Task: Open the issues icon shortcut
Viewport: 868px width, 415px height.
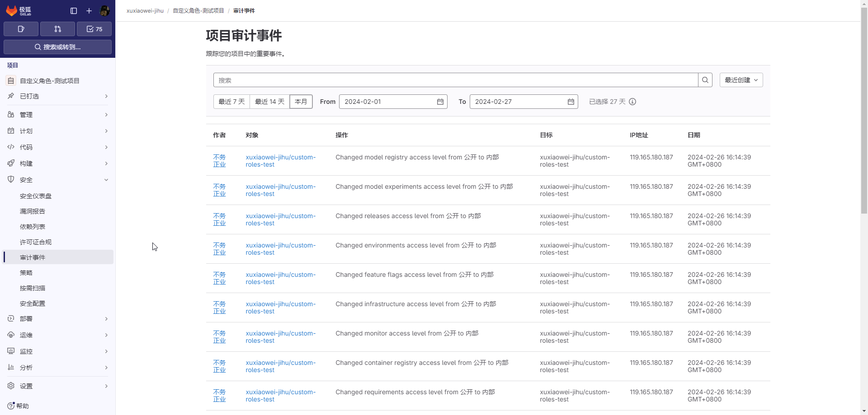Action: tap(21, 29)
